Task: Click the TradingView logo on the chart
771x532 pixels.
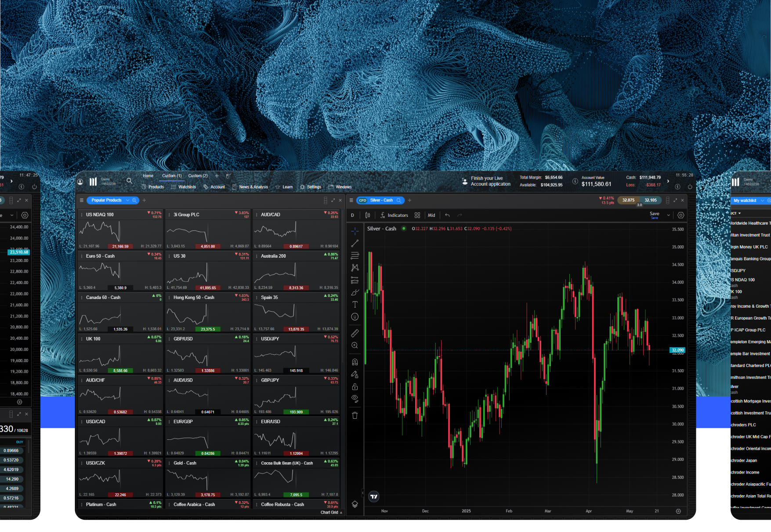Action: (x=374, y=496)
